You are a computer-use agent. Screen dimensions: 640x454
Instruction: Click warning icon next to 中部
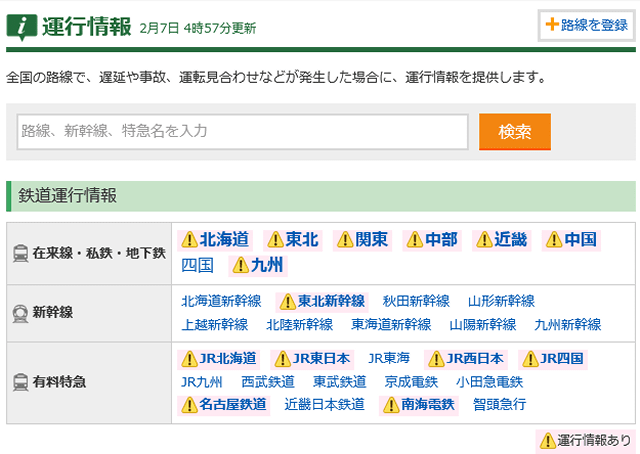[415, 240]
